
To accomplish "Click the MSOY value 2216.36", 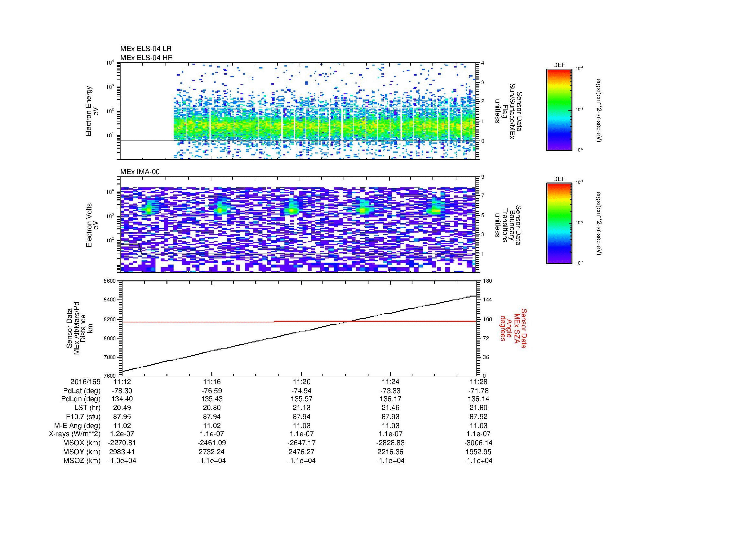I will click(390, 452).
